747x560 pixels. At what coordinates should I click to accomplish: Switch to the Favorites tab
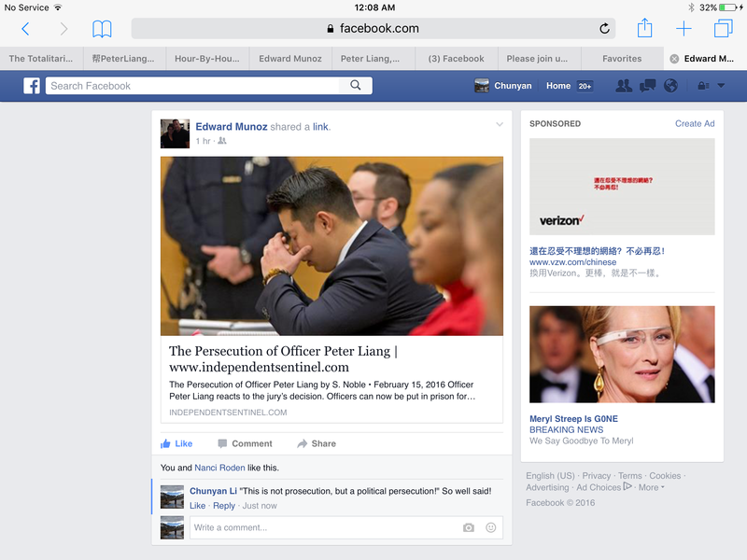[622, 58]
